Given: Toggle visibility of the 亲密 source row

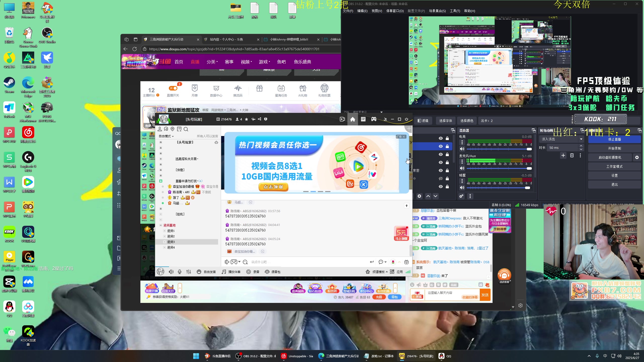Looking at the screenshot, I should (x=441, y=170).
